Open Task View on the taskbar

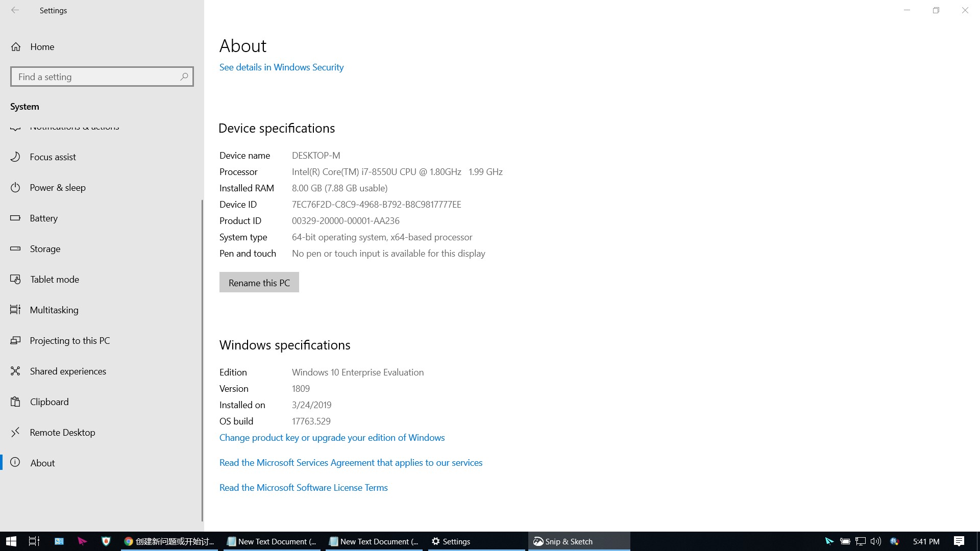click(34, 541)
